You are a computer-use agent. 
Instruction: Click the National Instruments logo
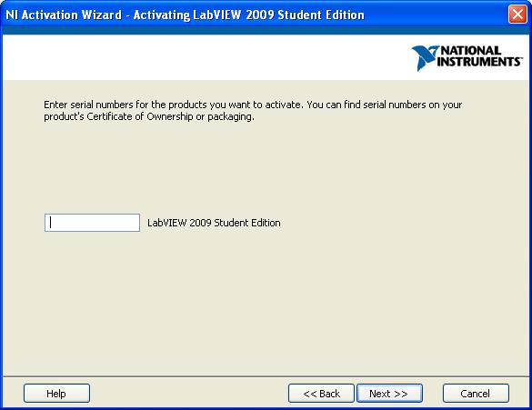(467, 57)
